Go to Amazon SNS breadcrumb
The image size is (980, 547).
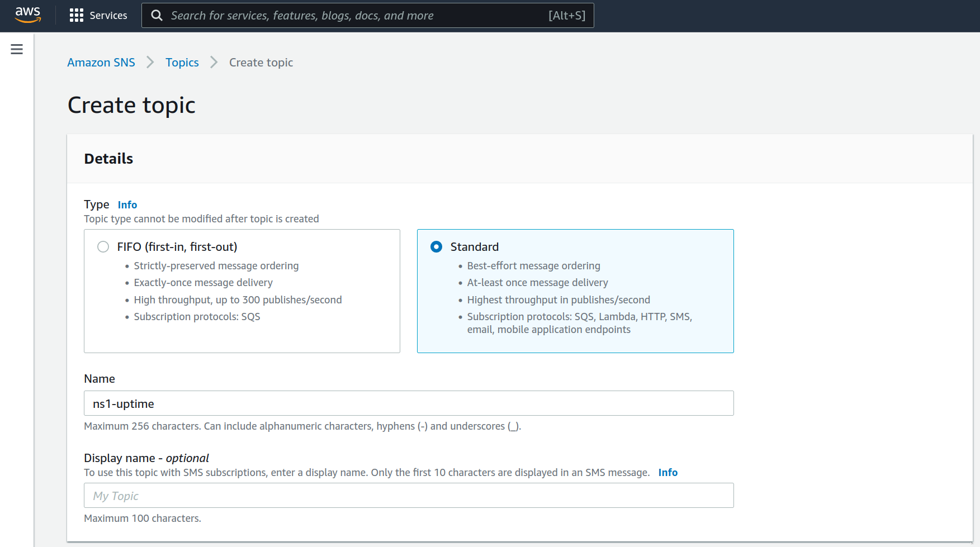click(x=101, y=63)
